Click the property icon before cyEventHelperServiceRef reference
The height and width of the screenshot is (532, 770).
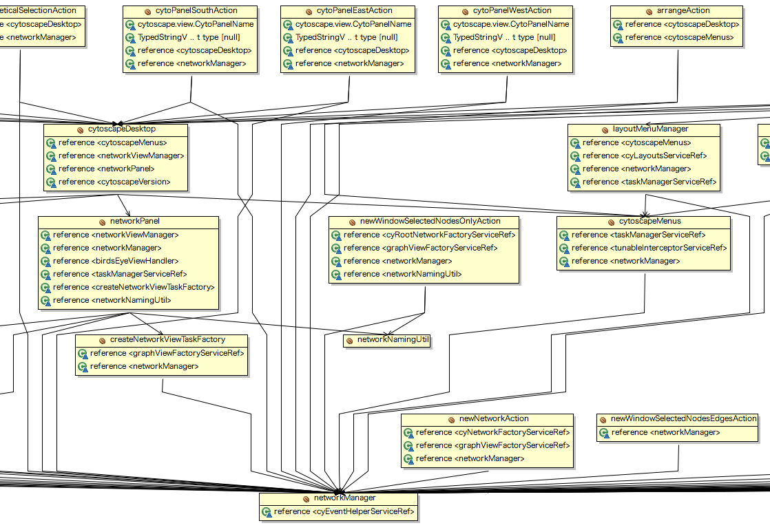[x=267, y=511]
